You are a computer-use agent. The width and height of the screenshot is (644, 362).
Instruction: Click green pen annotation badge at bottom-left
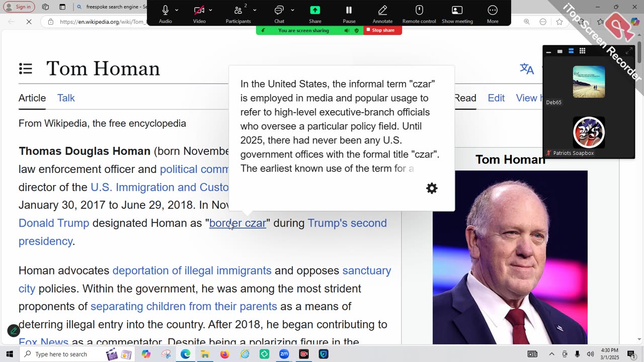point(14,330)
